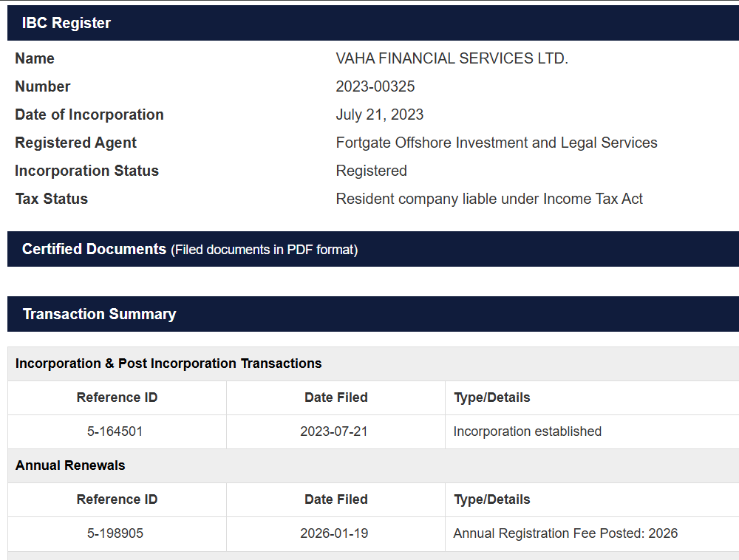Click the incorporation date July 21, 2023
This screenshot has height=560, width=739.
tap(379, 115)
